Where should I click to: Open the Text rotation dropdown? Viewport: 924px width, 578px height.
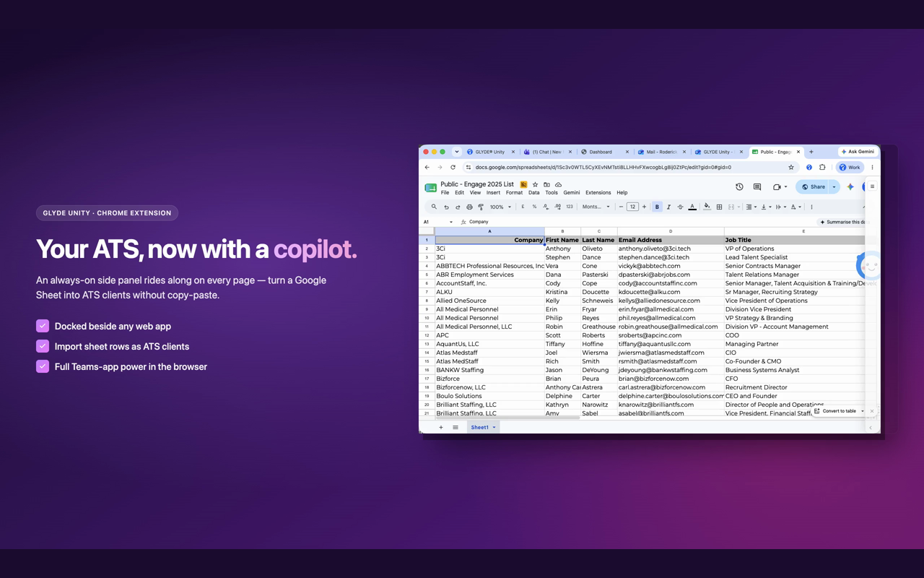(795, 207)
